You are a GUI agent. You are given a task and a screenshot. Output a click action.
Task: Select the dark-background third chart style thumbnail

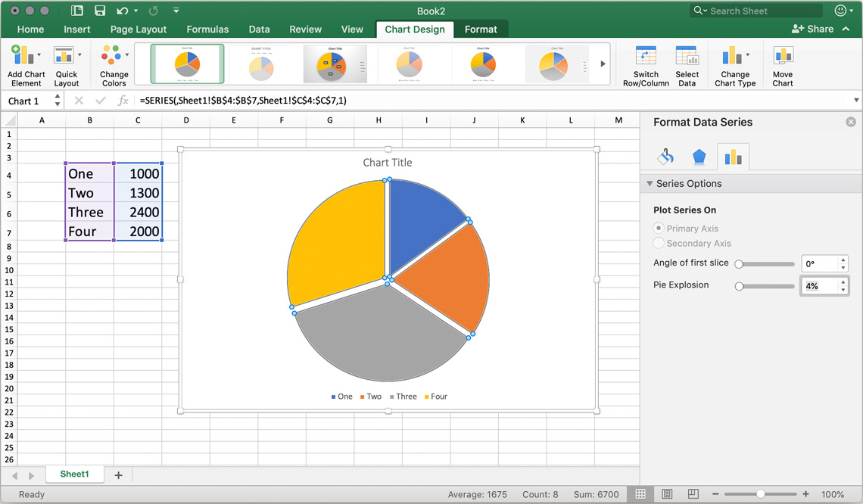[335, 64]
